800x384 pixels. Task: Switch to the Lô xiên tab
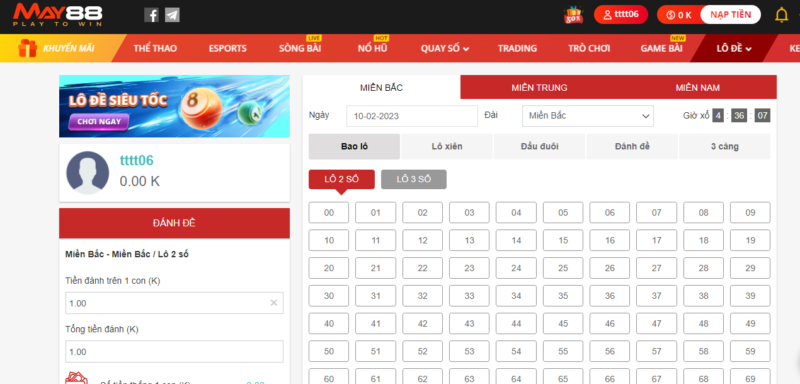[446, 146]
